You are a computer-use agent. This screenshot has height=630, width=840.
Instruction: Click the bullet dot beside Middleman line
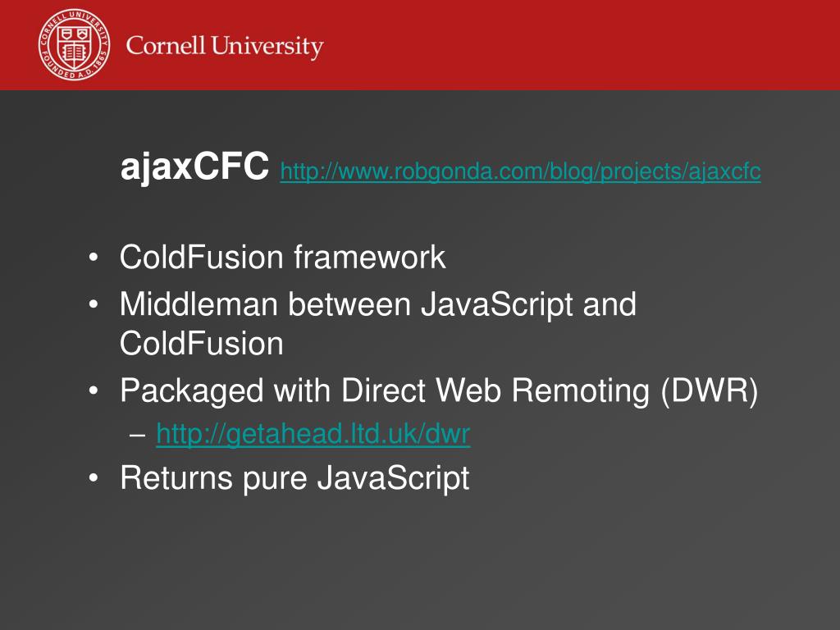point(94,304)
